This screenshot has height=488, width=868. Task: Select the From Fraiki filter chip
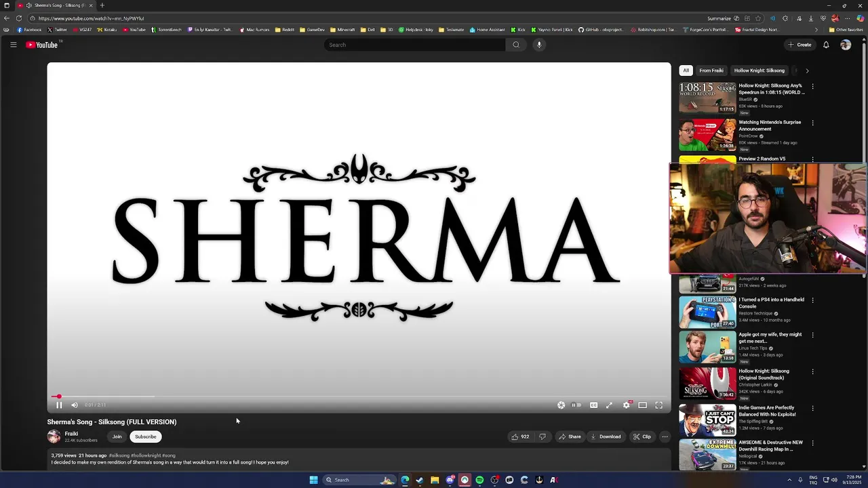coord(711,70)
